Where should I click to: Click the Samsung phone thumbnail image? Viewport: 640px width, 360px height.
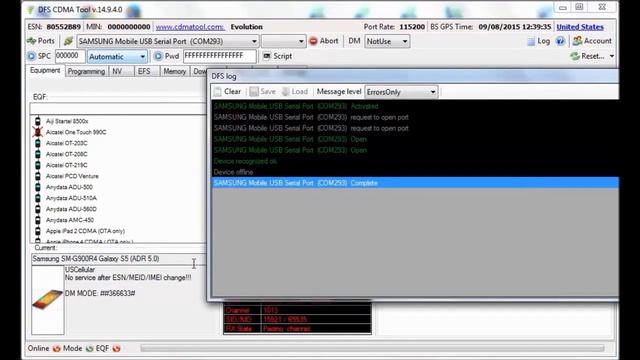(48, 300)
